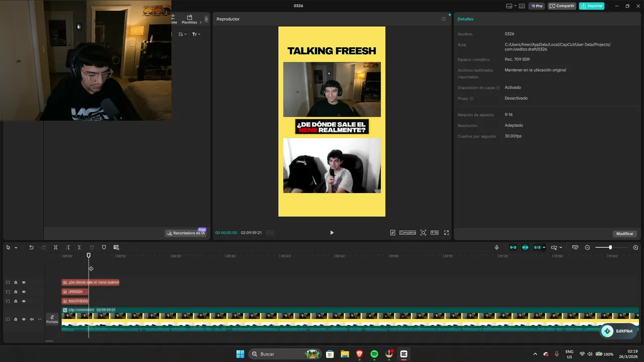Redo the last undone edit
This screenshot has height=362, width=644.
43,247
